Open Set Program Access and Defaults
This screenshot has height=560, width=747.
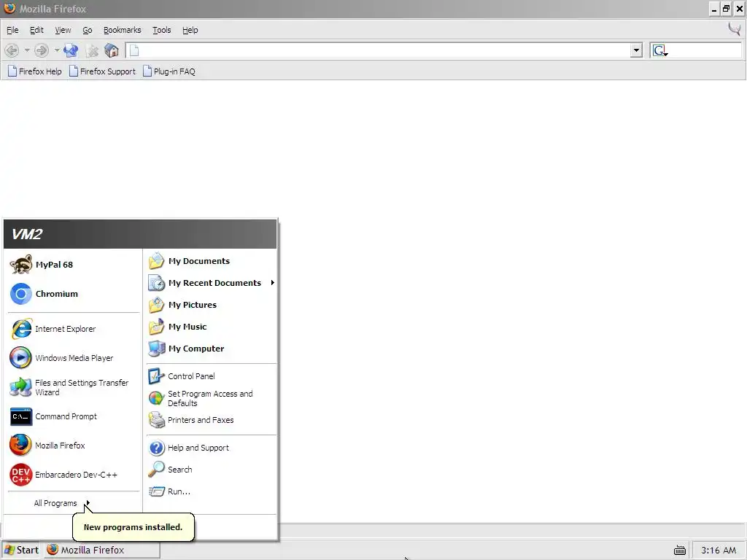211,398
